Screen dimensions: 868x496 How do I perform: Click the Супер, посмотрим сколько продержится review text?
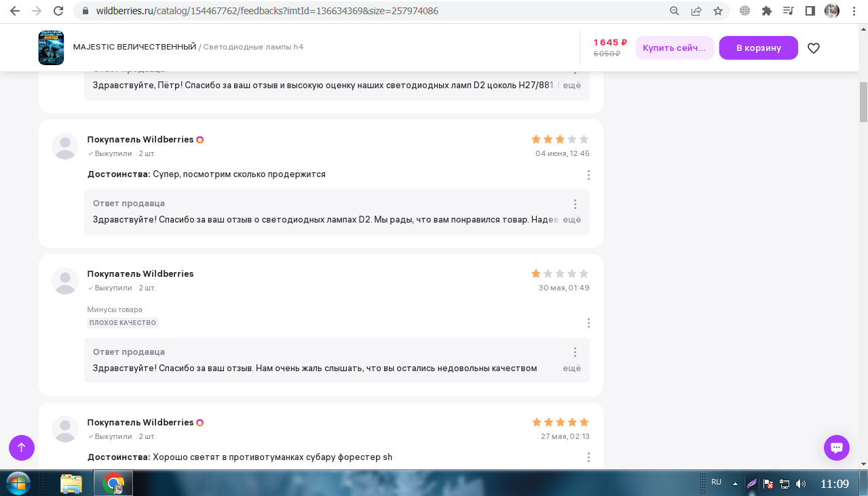239,174
